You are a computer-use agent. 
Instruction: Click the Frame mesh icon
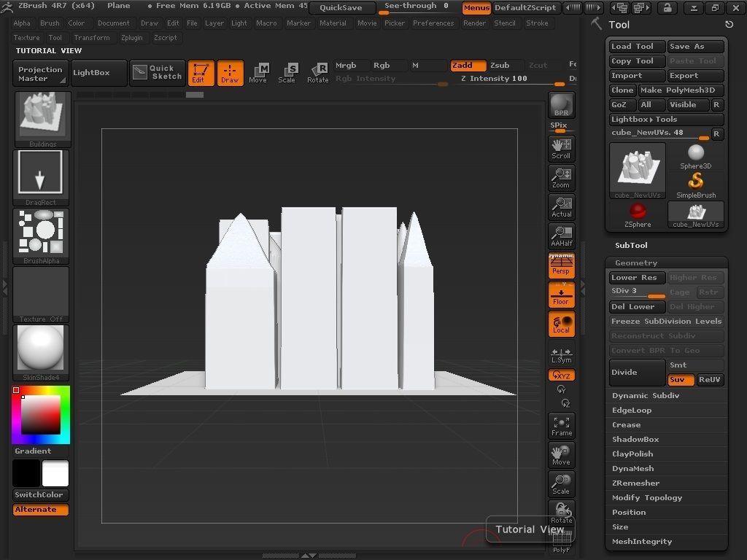click(561, 426)
